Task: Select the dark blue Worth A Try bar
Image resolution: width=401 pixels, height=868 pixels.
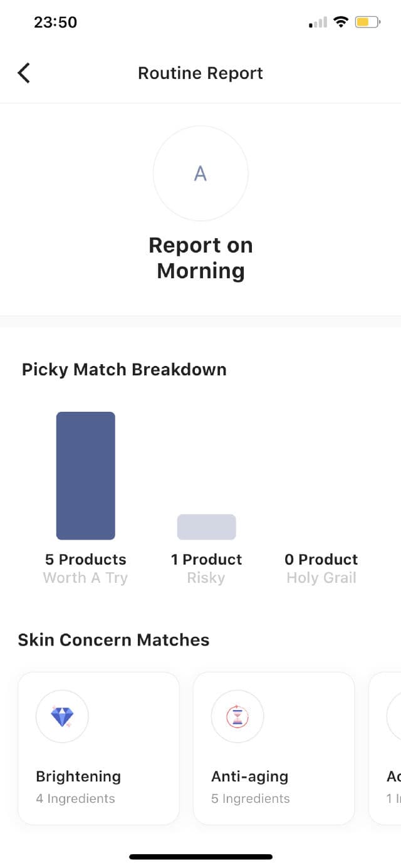Action: point(86,476)
